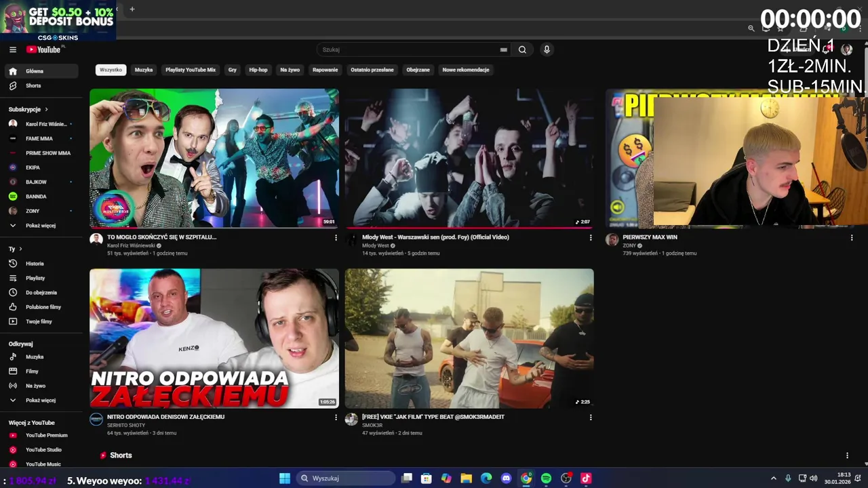This screenshot has height=488, width=868.
Task: Expand the Ty section chevron
Action: 20,249
